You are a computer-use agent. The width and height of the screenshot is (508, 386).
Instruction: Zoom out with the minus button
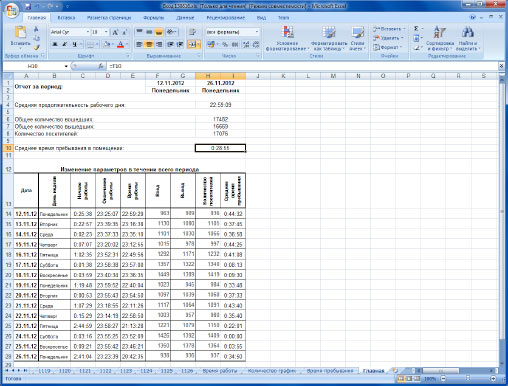click(443, 379)
